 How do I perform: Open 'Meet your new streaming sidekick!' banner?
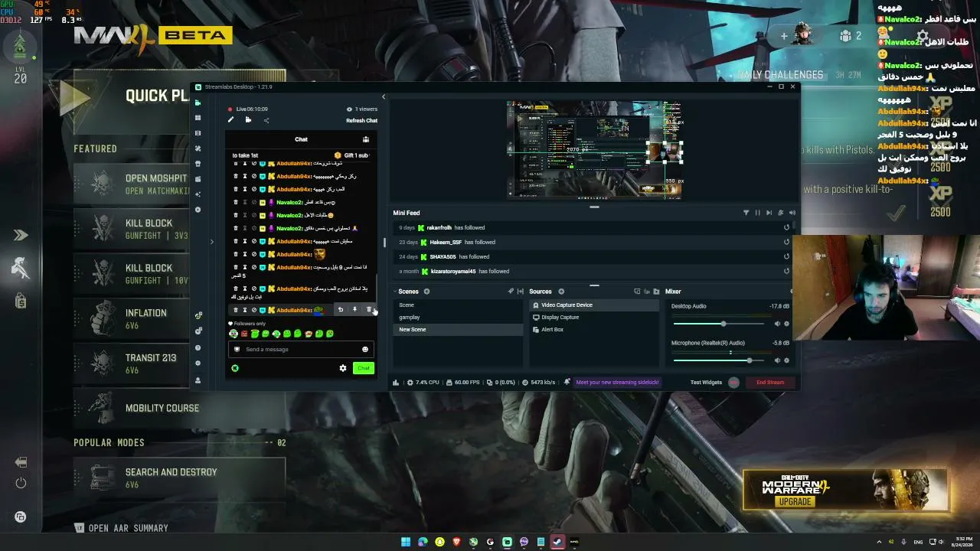pos(617,382)
